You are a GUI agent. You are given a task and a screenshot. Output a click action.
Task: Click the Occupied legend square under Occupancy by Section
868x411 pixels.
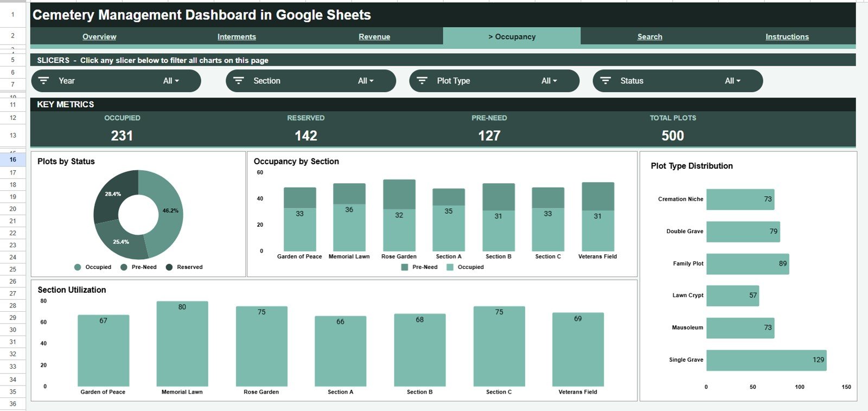pos(450,267)
